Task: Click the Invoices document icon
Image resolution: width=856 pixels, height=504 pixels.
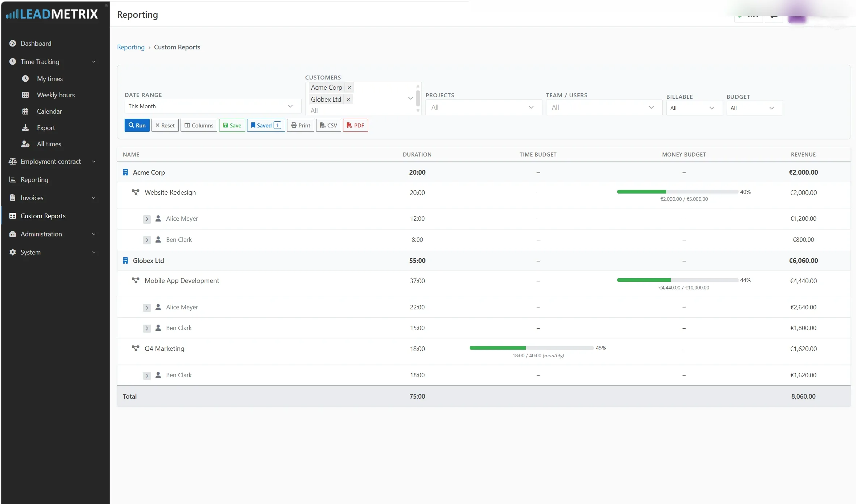Action: [x=13, y=198]
